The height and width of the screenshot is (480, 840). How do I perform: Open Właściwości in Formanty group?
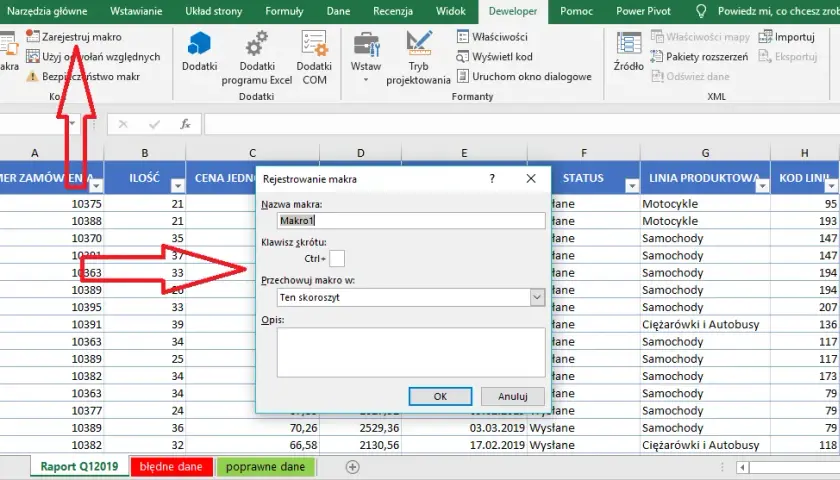pyautogui.click(x=492, y=36)
